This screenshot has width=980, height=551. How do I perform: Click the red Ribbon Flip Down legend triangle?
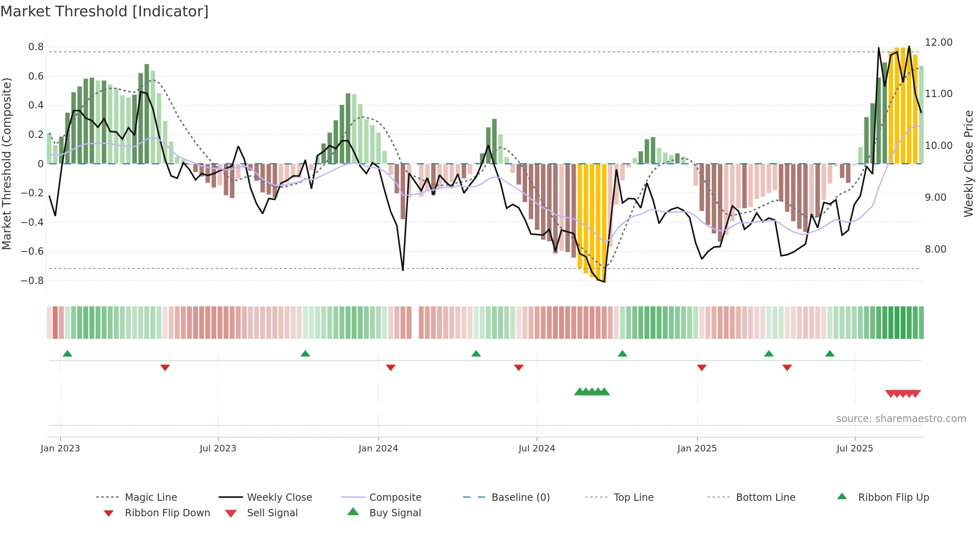click(109, 513)
